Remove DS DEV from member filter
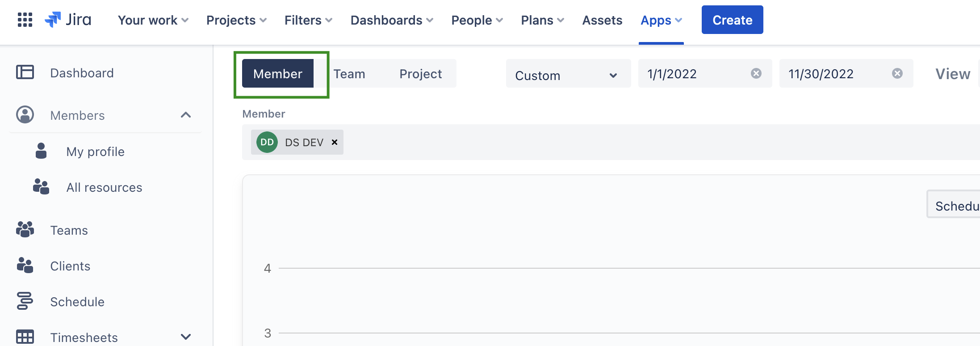 click(x=335, y=142)
